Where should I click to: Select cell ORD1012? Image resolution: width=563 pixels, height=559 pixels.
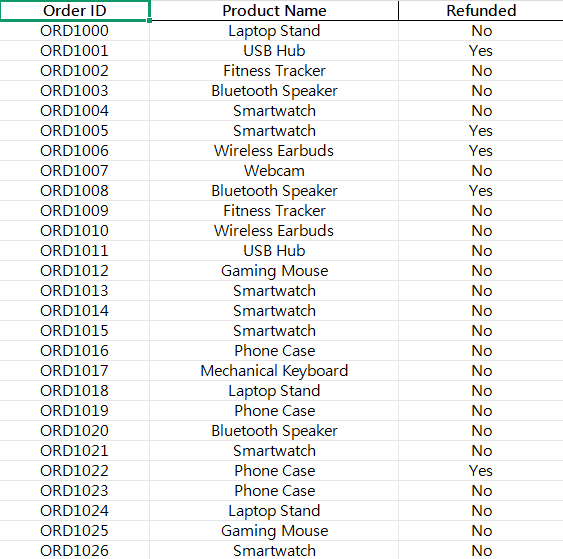(x=74, y=271)
